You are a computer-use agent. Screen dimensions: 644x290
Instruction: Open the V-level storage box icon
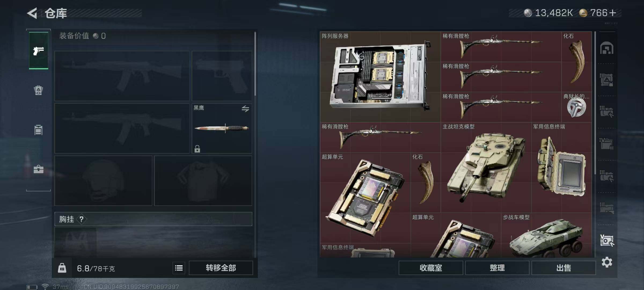pos(607,240)
